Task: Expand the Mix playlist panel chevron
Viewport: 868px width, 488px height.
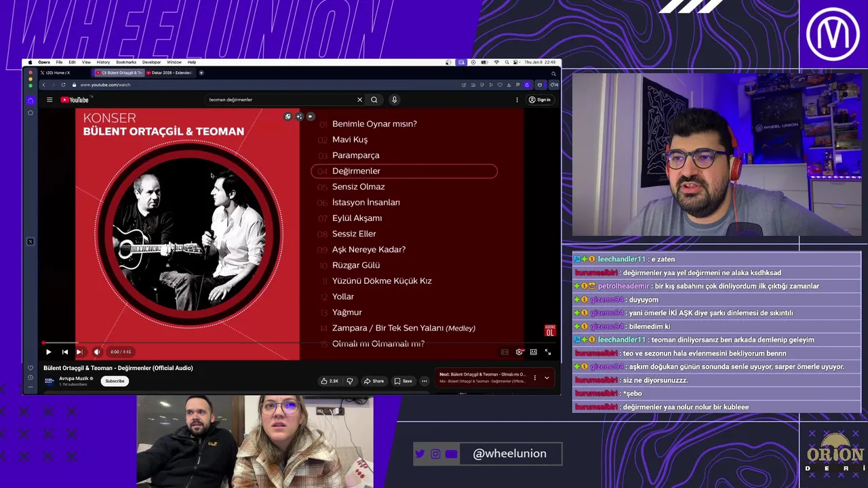Action: (x=547, y=378)
